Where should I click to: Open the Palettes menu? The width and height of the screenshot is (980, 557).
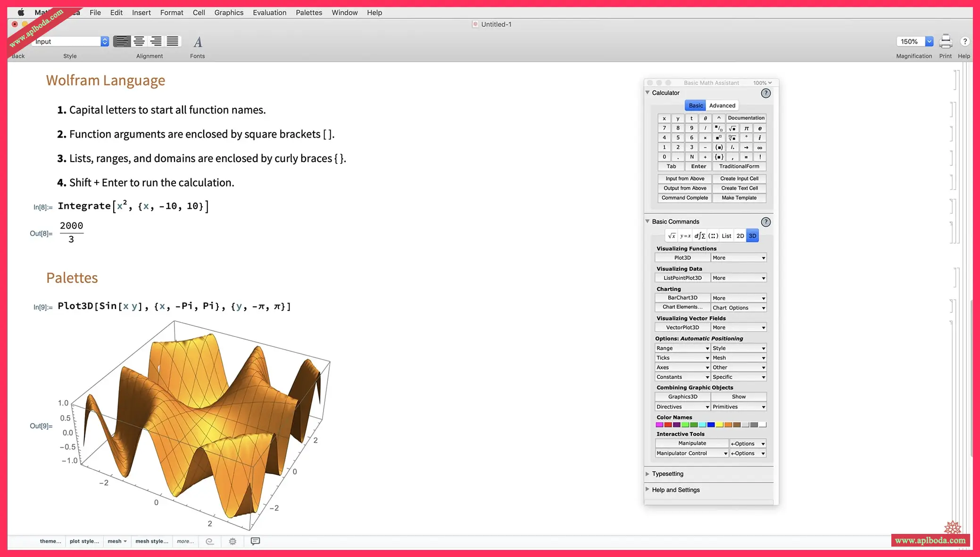click(309, 13)
